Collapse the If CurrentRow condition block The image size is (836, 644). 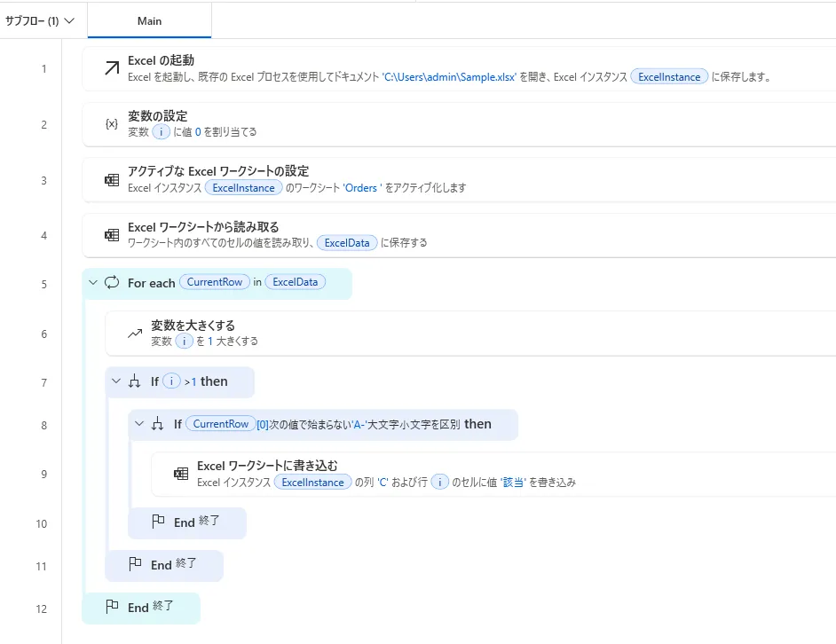(x=139, y=424)
